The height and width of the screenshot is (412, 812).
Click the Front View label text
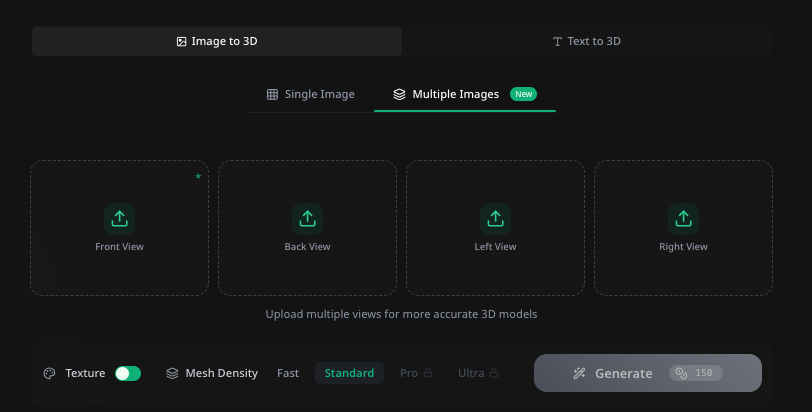point(120,246)
